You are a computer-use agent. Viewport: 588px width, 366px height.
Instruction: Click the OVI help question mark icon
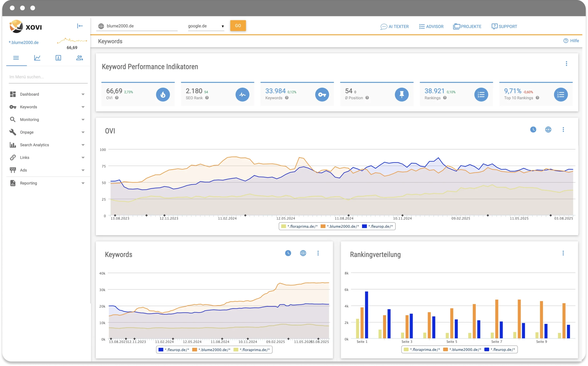pyautogui.click(x=117, y=98)
